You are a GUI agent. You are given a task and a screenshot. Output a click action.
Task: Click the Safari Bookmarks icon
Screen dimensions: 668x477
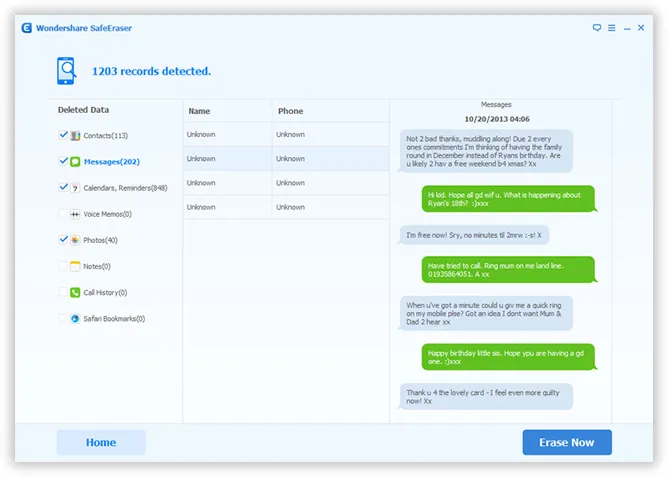[75, 319]
